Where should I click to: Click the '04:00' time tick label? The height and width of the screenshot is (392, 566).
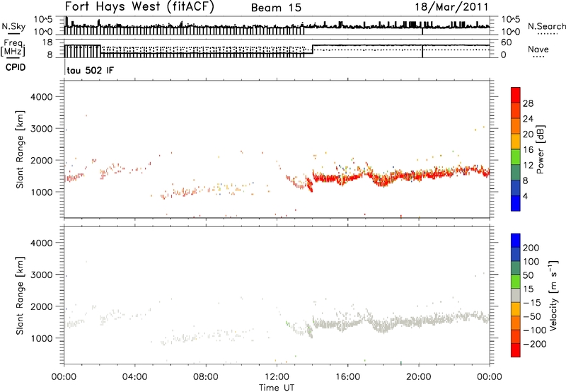[x=134, y=377]
